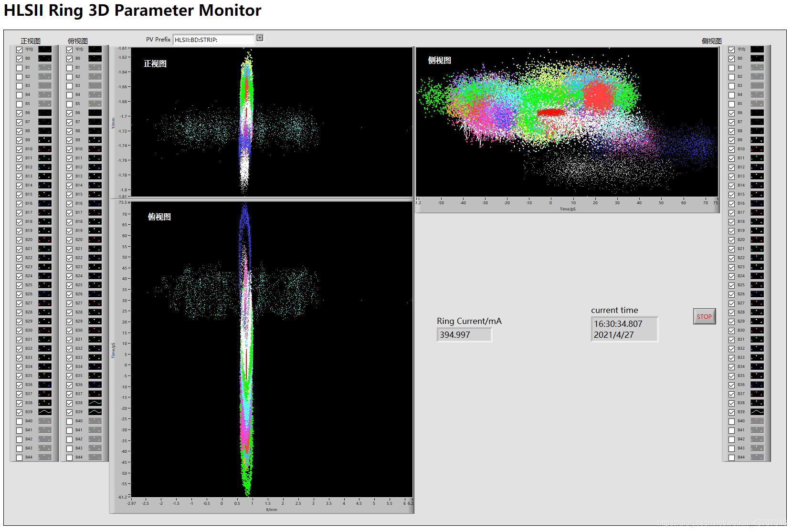Click the 正视图 front view scatter plot
Viewport: 792px width, 532px height.
272,122
